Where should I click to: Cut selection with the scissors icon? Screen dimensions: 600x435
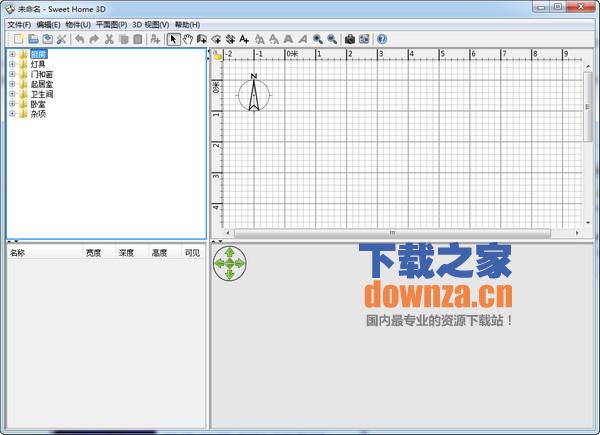[109, 39]
